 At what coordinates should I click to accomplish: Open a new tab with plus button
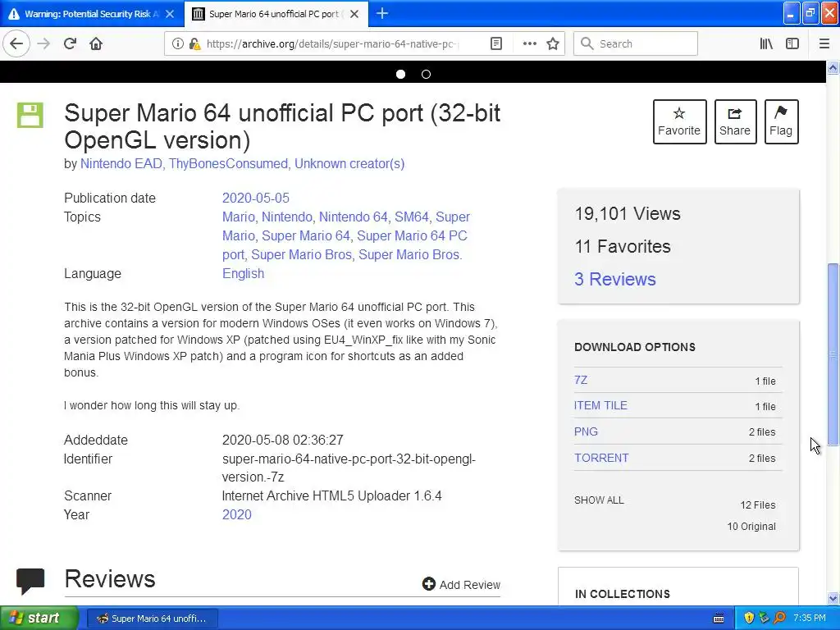tap(382, 13)
